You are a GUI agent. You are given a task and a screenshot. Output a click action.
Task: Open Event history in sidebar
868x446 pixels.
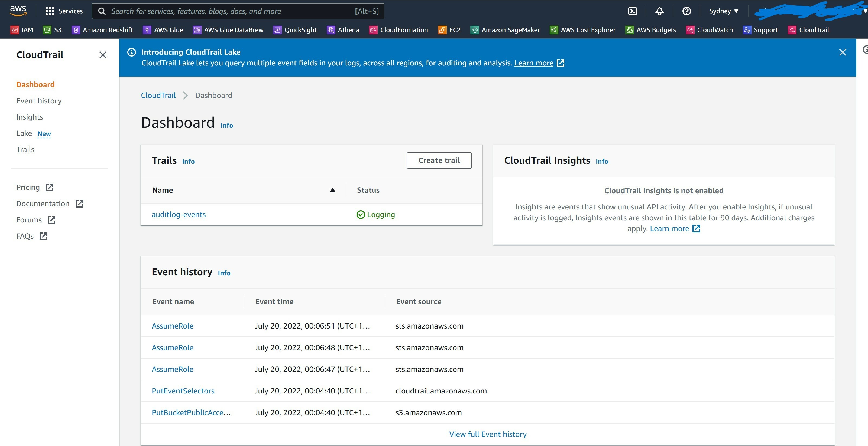click(39, 101)
